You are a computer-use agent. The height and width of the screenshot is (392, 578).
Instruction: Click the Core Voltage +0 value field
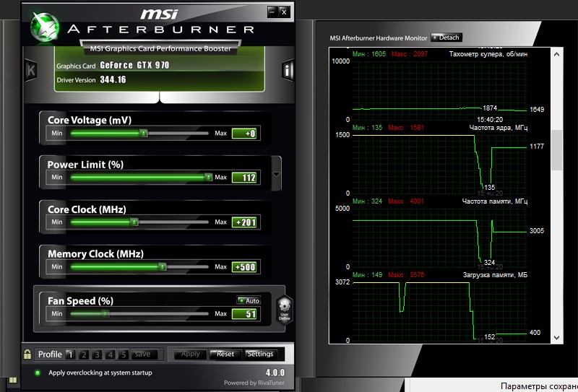pos(244,134)
